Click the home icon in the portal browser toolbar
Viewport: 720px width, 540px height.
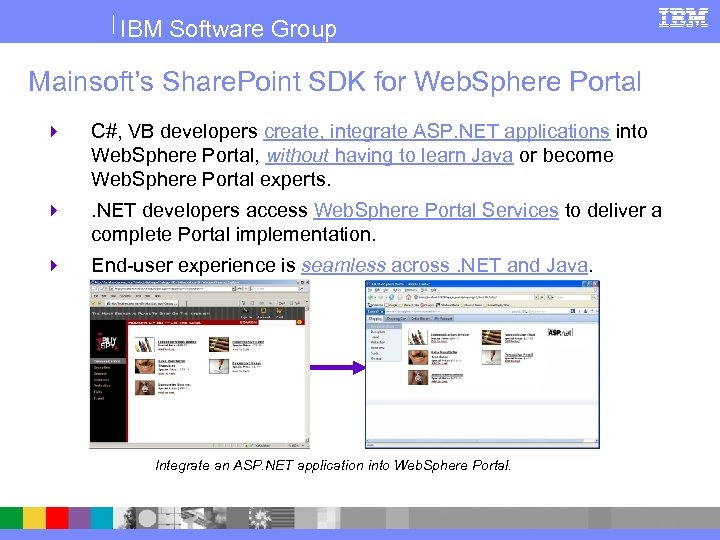tap(408, 297)
